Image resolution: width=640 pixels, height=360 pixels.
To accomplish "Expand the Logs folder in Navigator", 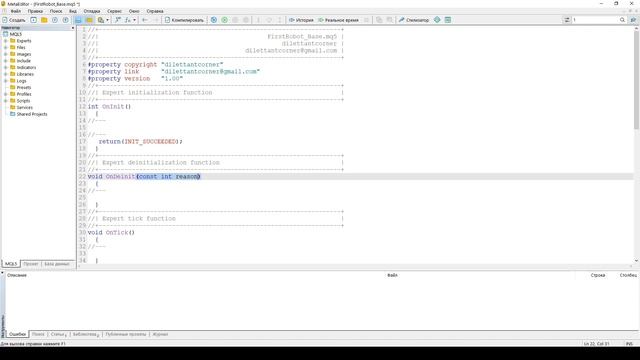I will coord(6,81).
